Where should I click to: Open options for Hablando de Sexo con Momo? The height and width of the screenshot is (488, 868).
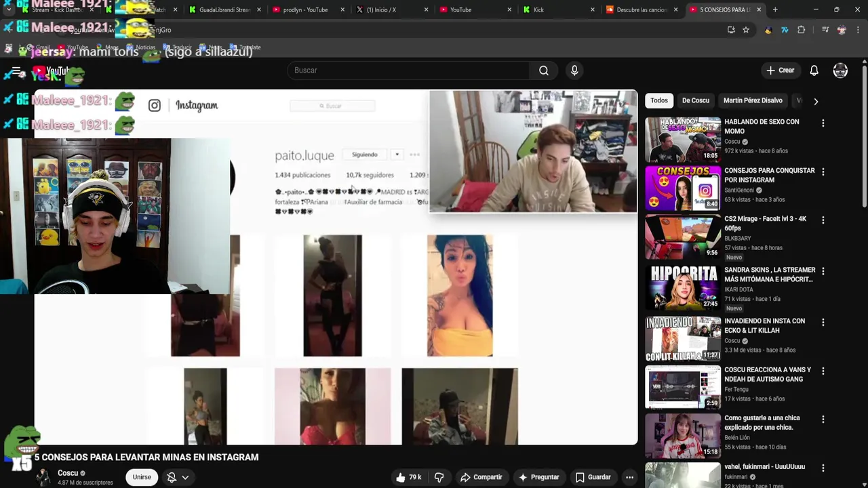coord(823,123)
